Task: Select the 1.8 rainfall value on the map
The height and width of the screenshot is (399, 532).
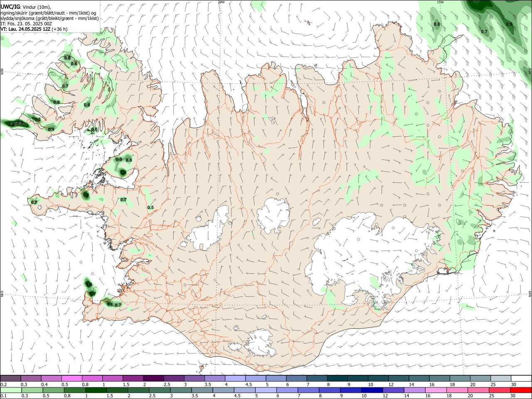Action: (89, 284)
